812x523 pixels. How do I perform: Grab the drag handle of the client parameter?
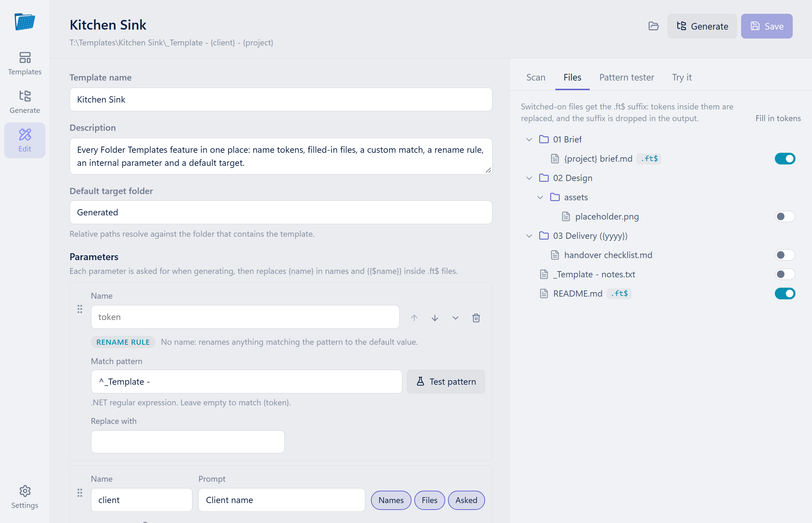point(80,493)
